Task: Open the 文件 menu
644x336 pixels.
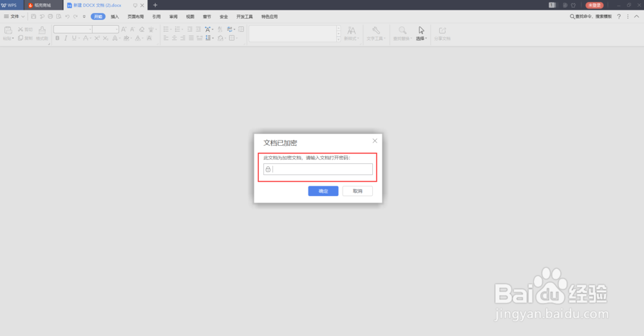Action: pos(14,17)
